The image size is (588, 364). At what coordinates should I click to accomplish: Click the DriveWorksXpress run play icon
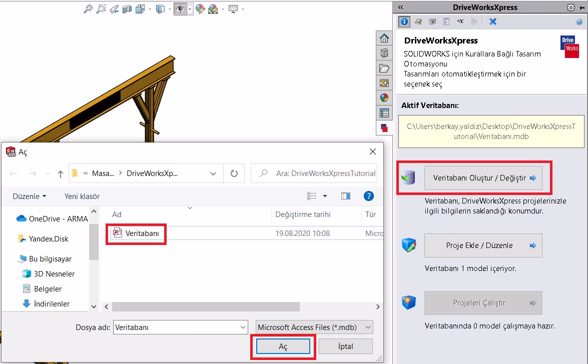point(474,21)
